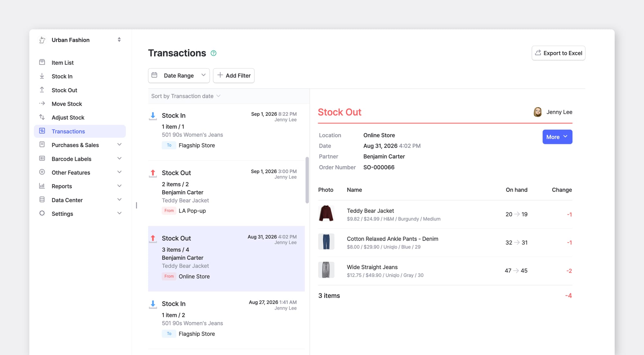This screenshot has height=355, width=644.
Task: Click the Cotton Relaxed Ankle Pants thumbnail
Action: tap(326, 242)
